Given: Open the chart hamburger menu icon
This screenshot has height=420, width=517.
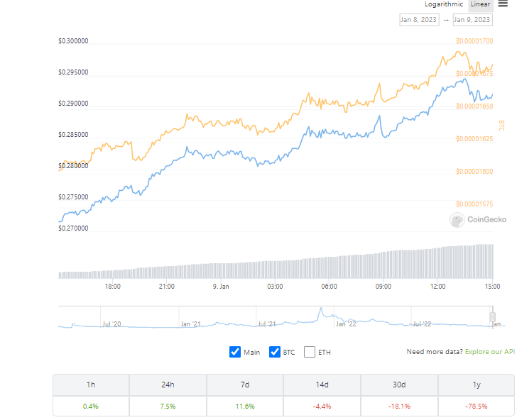Looking at the screenshot, I should pyautogui.click(x=503, y=4).
